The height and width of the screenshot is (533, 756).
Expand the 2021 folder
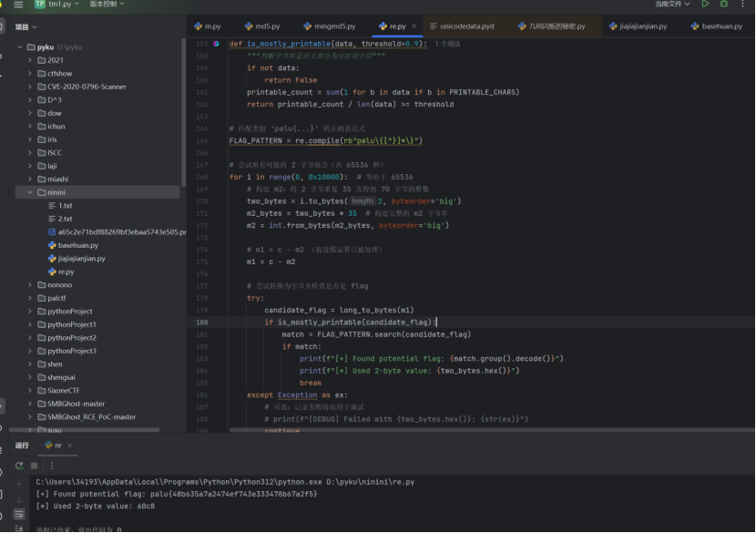30,60
